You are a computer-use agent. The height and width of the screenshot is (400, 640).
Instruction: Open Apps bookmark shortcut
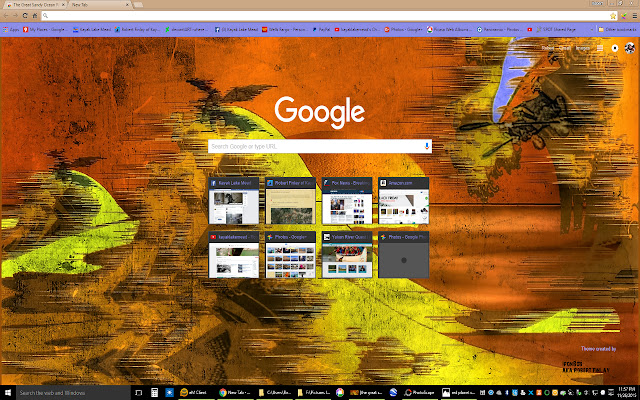[11, 29]
